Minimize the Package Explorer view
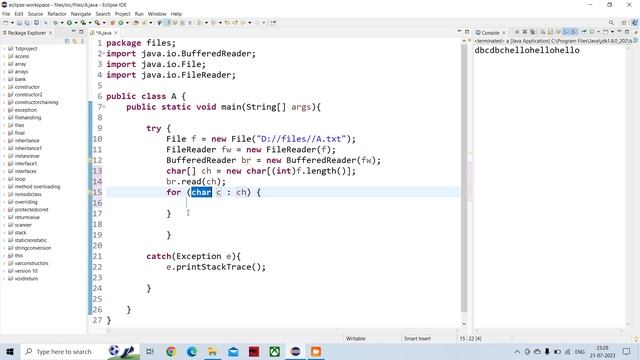This screenshot has width=640, height=360. [x=73, y=31]
